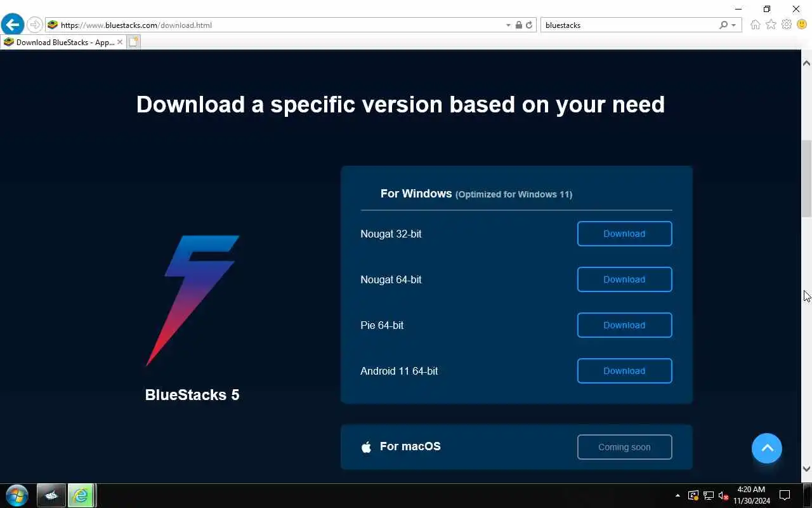
Task: Click the BlueStacks favicon in the address bar
Action: click(x=53, y=25)
